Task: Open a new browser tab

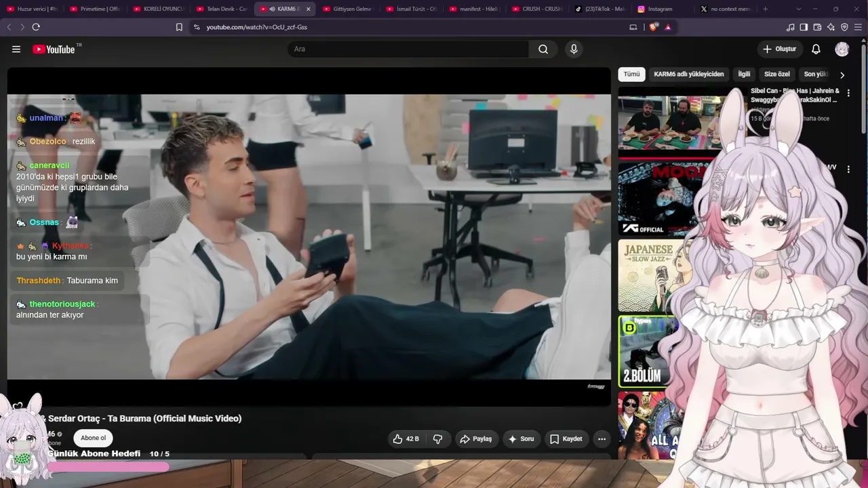Action: pos(766,9)
